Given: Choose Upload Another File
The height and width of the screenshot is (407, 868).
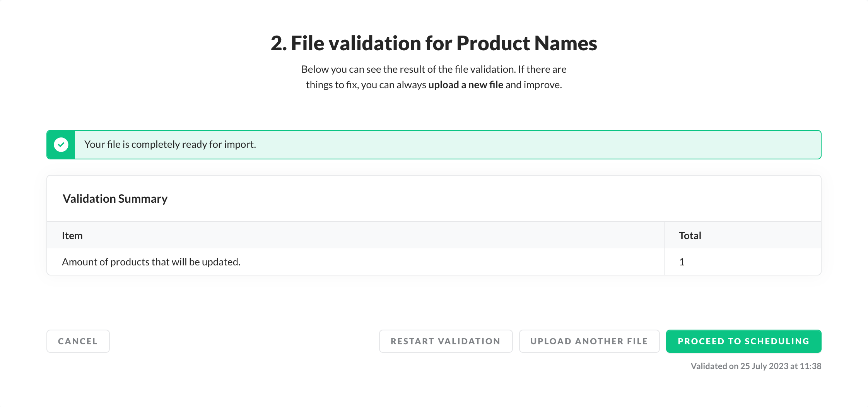Looking at the screenshot, I should click(589, 341).
